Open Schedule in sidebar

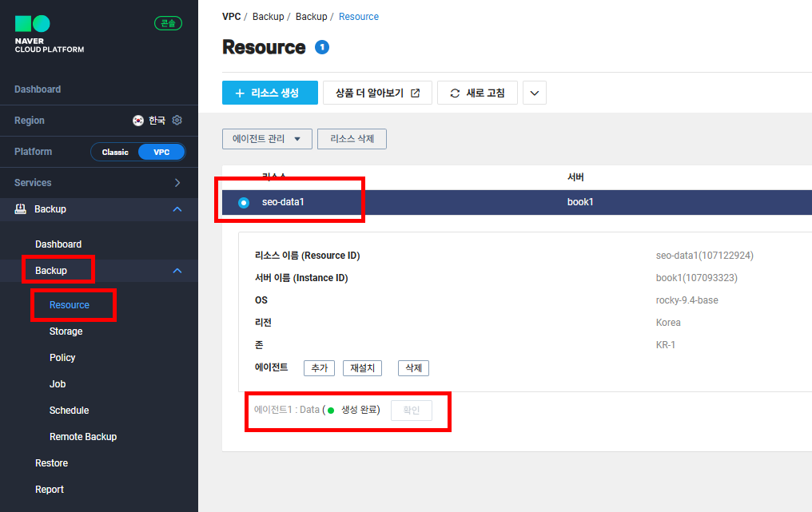point(69,411)
